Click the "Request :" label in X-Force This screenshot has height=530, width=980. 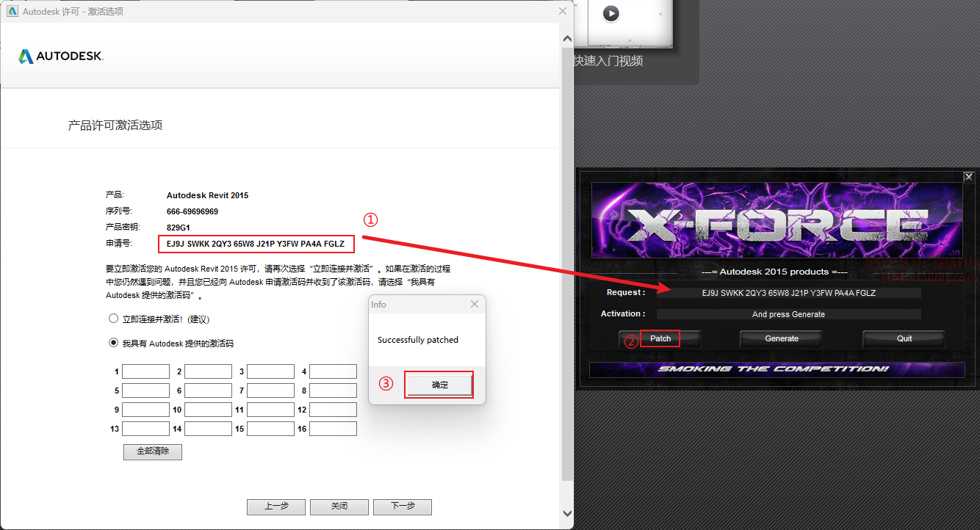coord(626,293)
